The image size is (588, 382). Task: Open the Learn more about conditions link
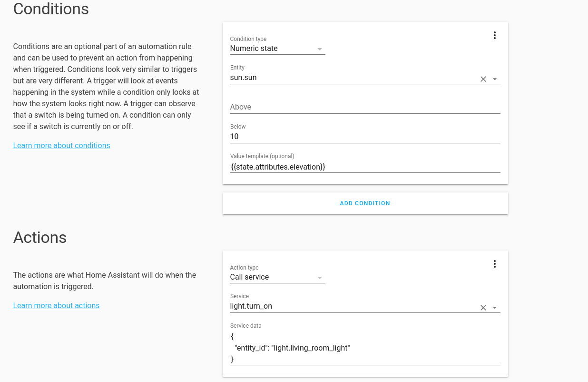click(x=61, y=145)
